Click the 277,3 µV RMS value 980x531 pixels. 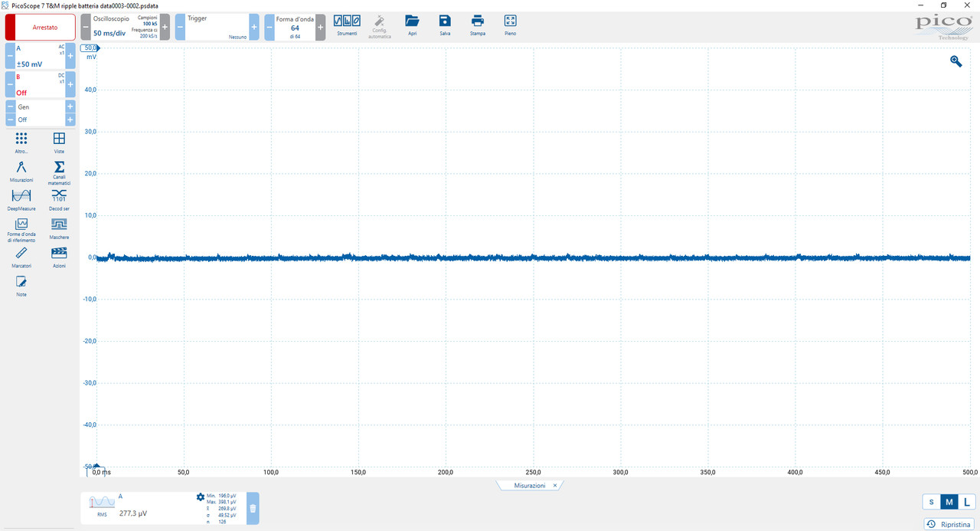[133, 513]
